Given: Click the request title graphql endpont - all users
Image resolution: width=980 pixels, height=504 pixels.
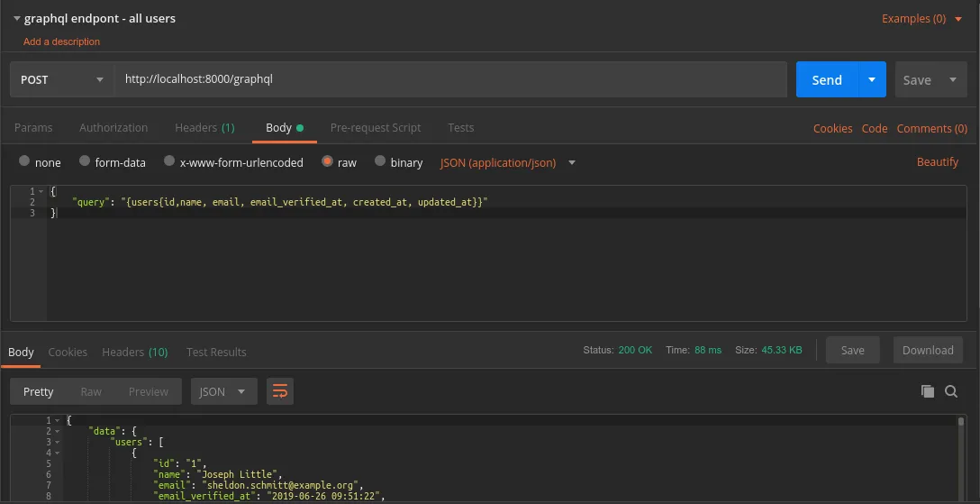Looking at the screenshot, I should (99, 19).
